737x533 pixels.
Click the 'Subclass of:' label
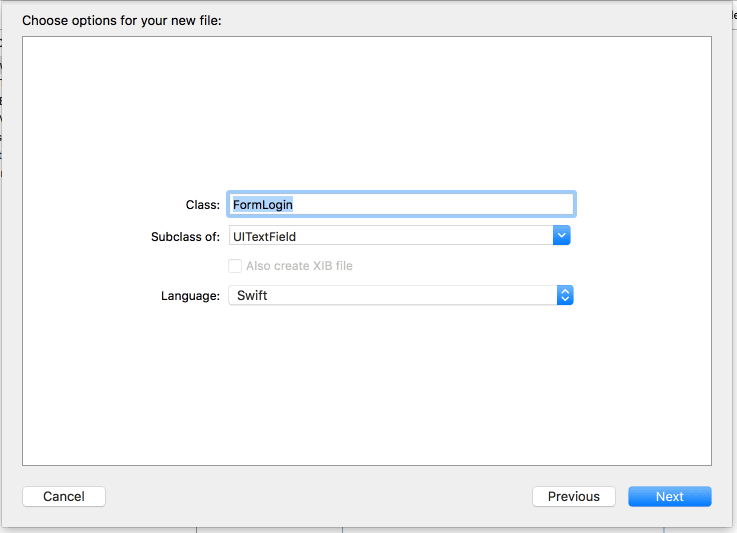pos(185,236)
